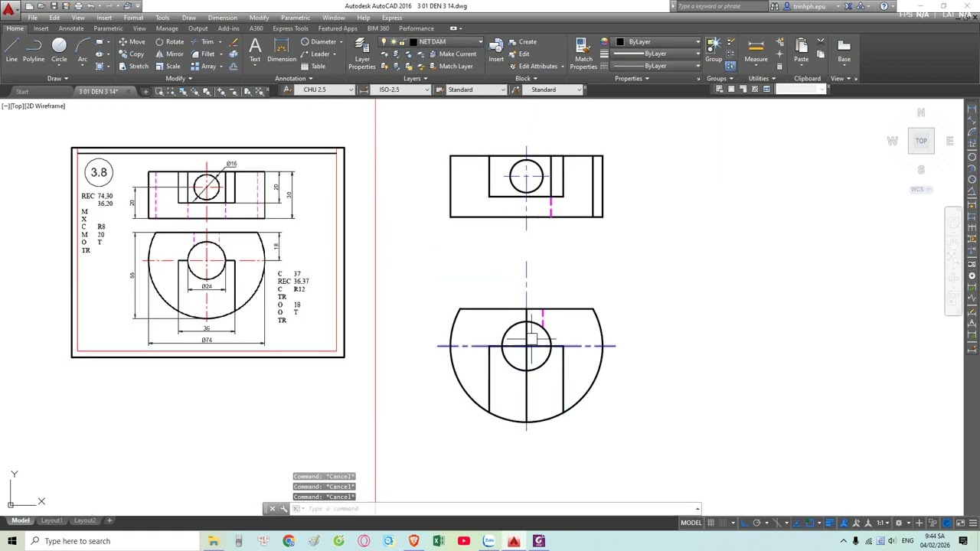This screenshot has width=980, height=551.
Task: Toggle snap mode in status bar
Action: click(724, 523)
